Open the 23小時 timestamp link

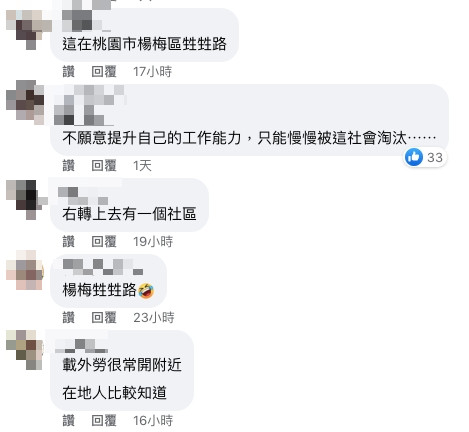tap(154, 317)
